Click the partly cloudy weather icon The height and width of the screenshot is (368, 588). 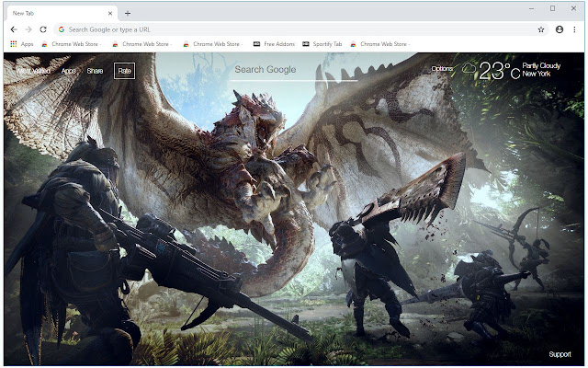469,68
